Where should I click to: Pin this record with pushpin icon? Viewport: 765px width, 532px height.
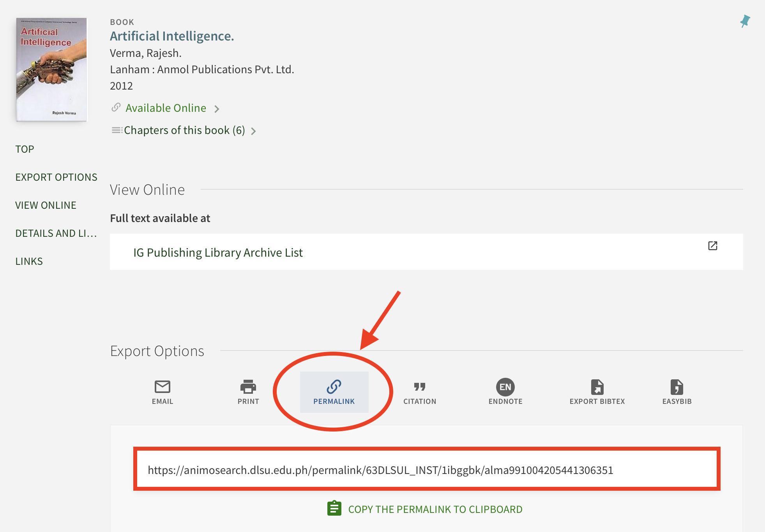click(745, 21)
